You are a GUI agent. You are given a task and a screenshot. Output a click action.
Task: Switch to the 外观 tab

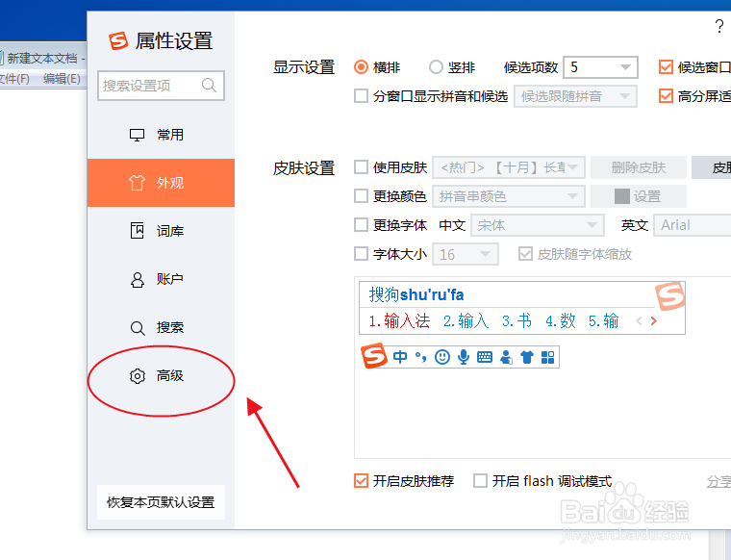161,183
